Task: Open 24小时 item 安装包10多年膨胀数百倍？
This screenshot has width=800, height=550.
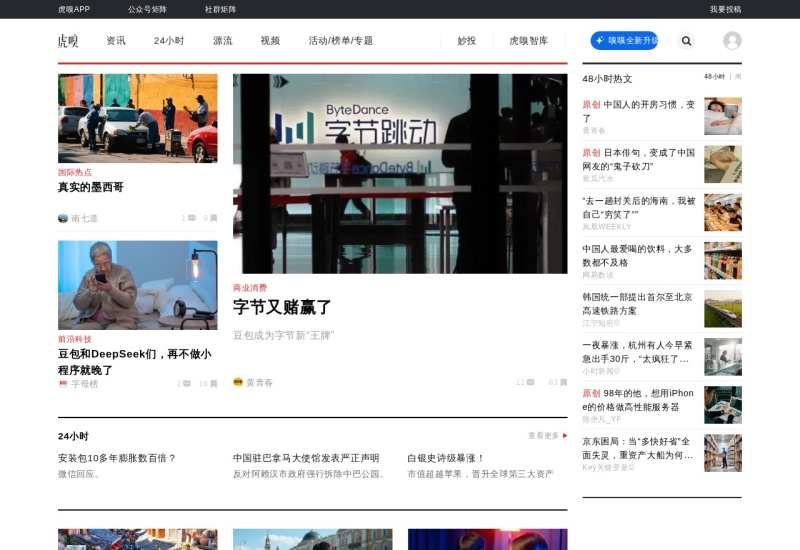Action: tap(117, 458)
